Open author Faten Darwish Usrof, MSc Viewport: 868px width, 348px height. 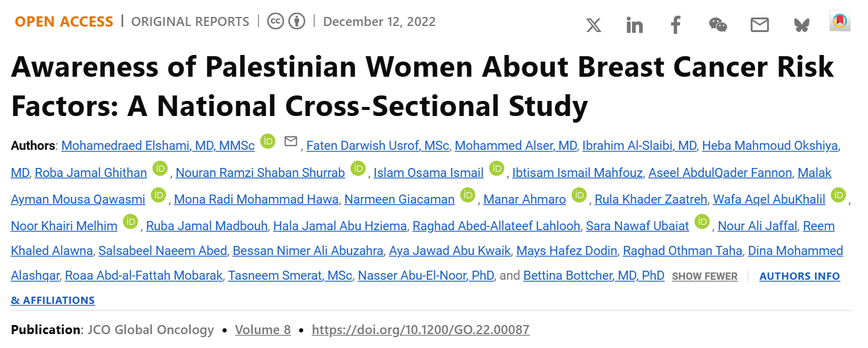(378, 146)
